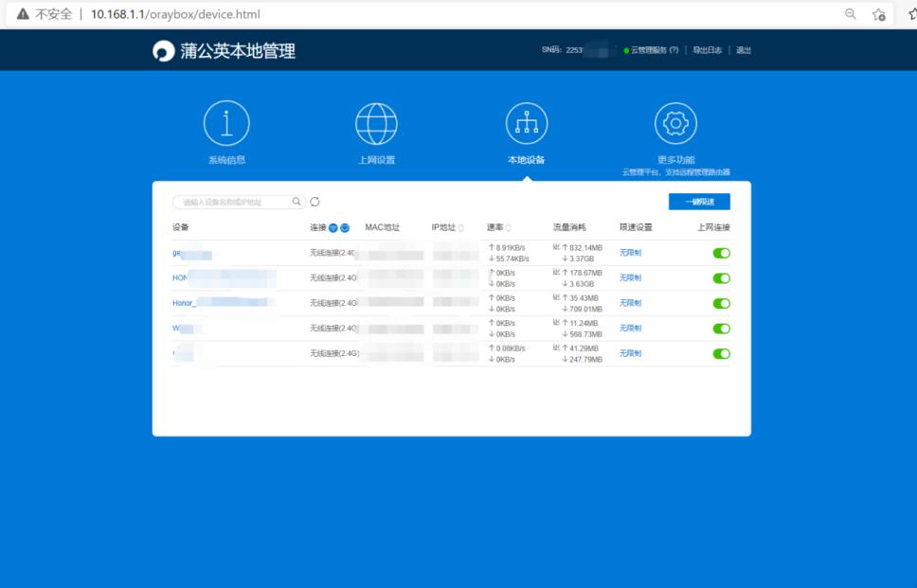Select the wired filter icon beside 连接
The height and width of the screenshot is (588, 917).
346,227
